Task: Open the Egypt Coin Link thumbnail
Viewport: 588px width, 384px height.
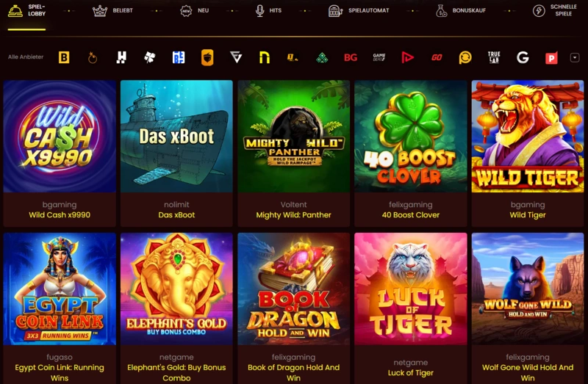Action: tap(60, 289)
